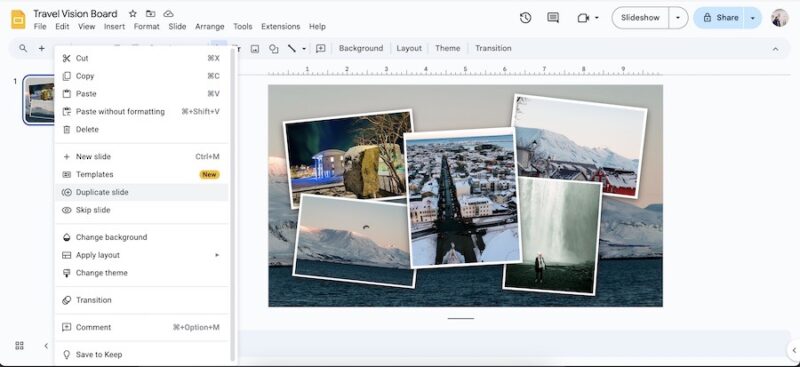Open the comments panel icon
800x367 pixels.
click(553, 18)
